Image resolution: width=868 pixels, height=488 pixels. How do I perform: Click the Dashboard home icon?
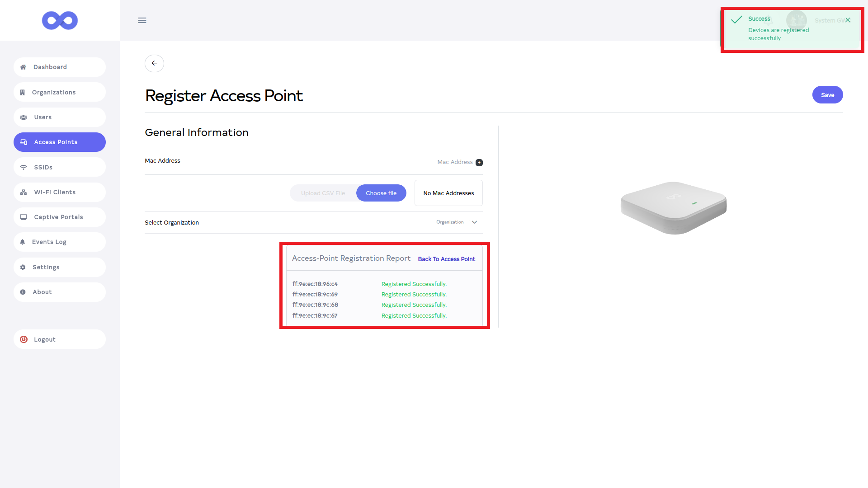point(23,67)
